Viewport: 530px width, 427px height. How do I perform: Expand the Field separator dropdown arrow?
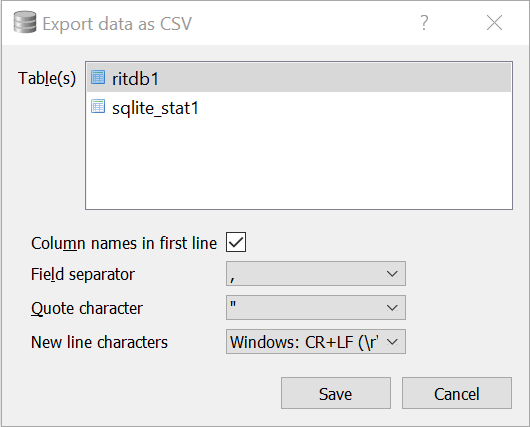[392, 274]
